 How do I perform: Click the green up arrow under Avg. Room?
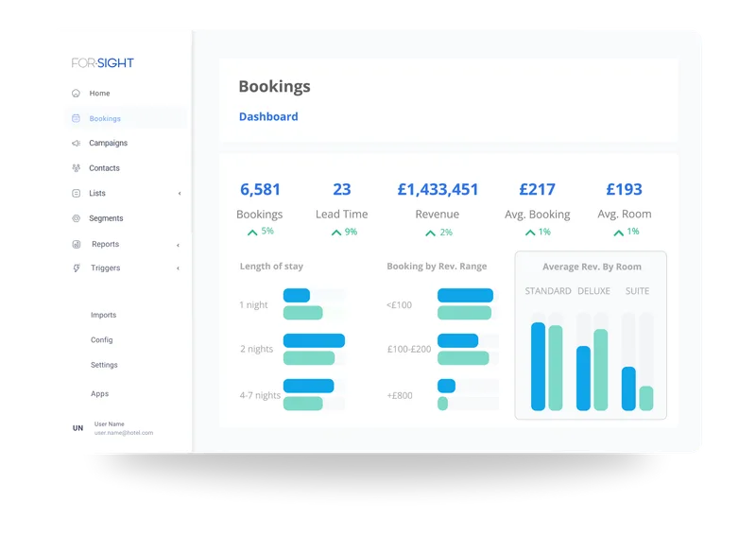click(x=619, y=233)
